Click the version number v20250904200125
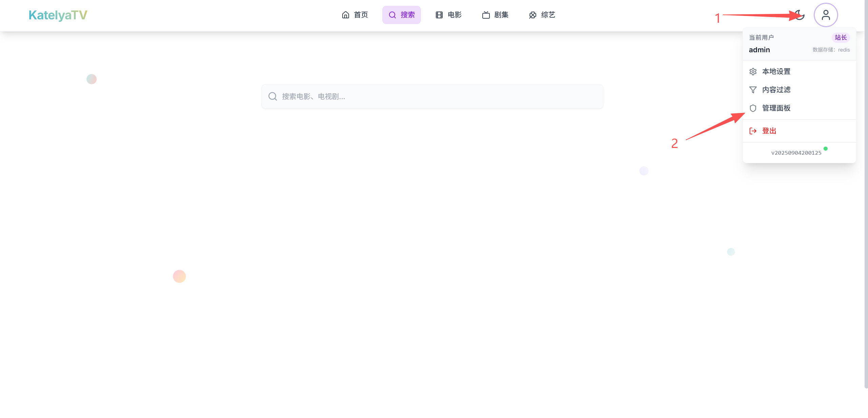Image resolution: width=868 pixels, height=418 pixels. pyautogui.click(x=796, y=153)
